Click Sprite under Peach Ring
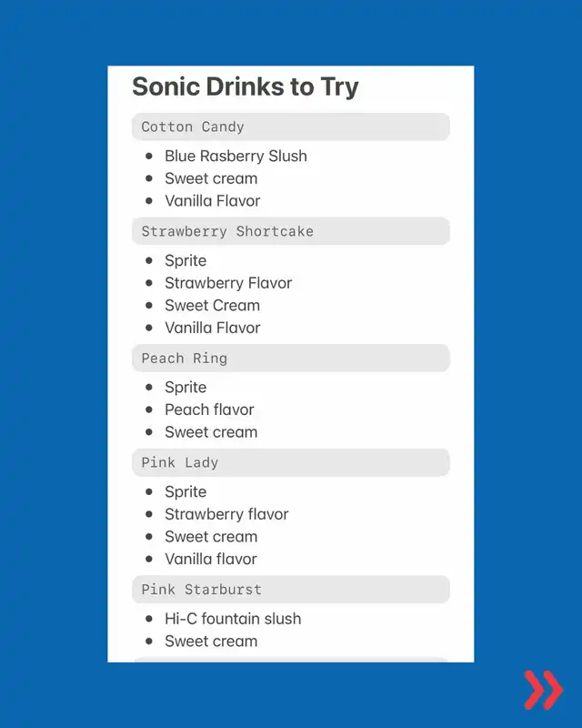Image resolution: width=582 pixels, height=728 pixels. click(186, 388)
